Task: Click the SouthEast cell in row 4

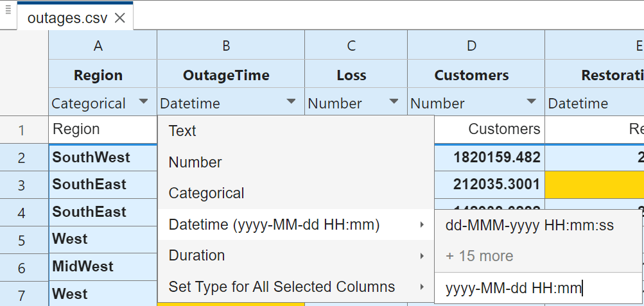Action: click(x=103, y=212)
